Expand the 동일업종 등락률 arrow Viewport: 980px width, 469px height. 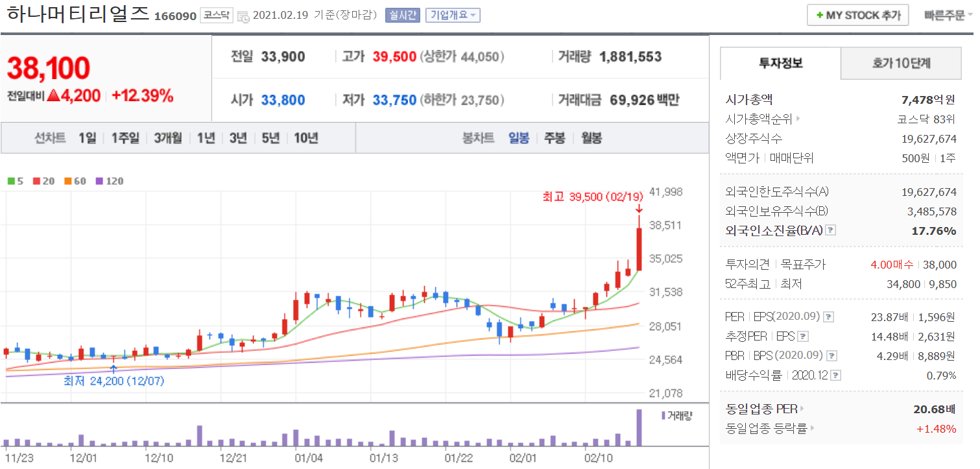tap(813, 429)
